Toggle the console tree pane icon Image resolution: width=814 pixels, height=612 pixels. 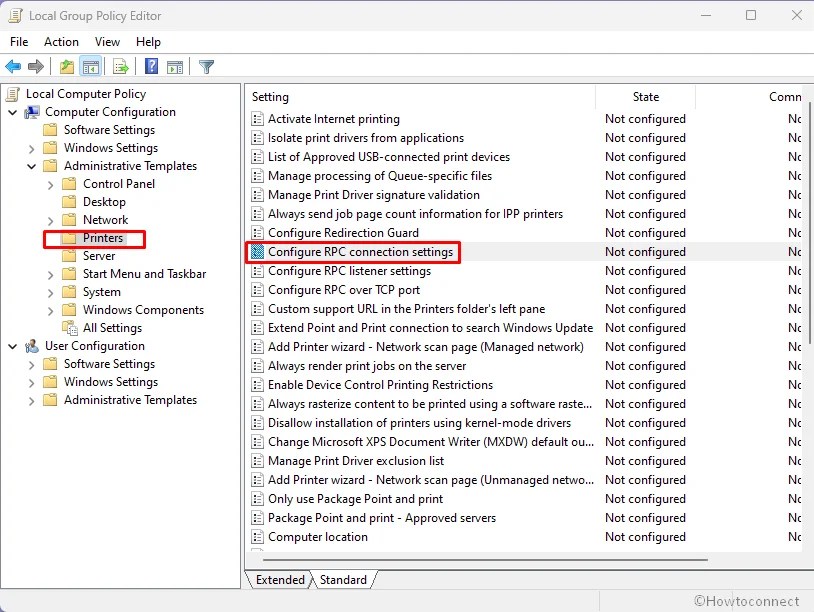(x=90, y=66)
